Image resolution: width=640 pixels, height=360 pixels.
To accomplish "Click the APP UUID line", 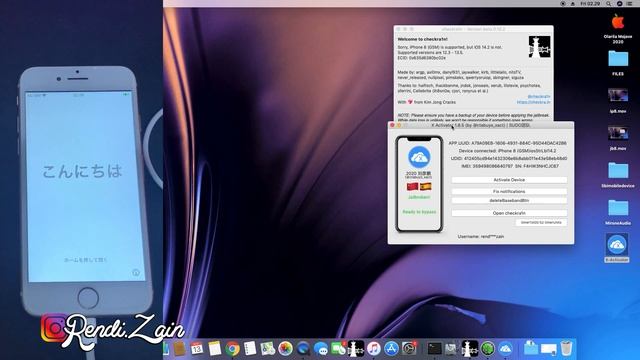I will point(507,143).
